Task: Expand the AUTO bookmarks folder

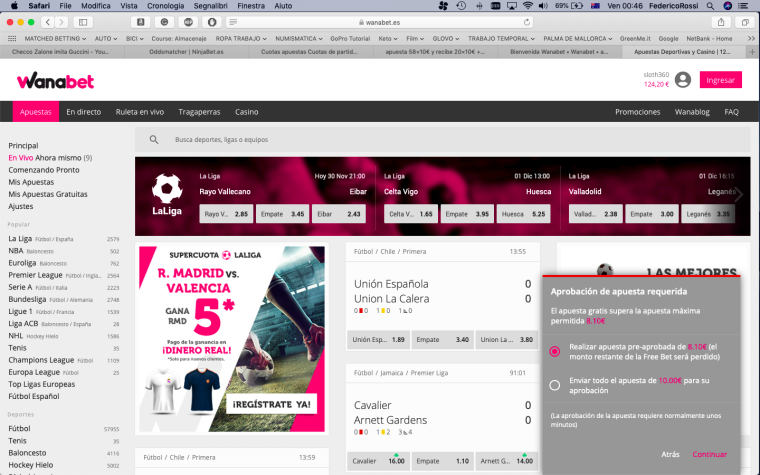Action: 106,38
